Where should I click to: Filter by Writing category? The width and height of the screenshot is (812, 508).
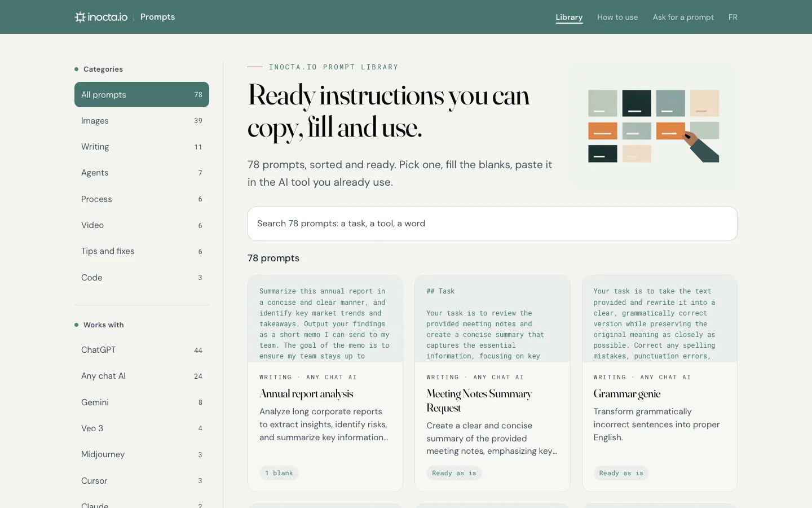coord(142,147)
